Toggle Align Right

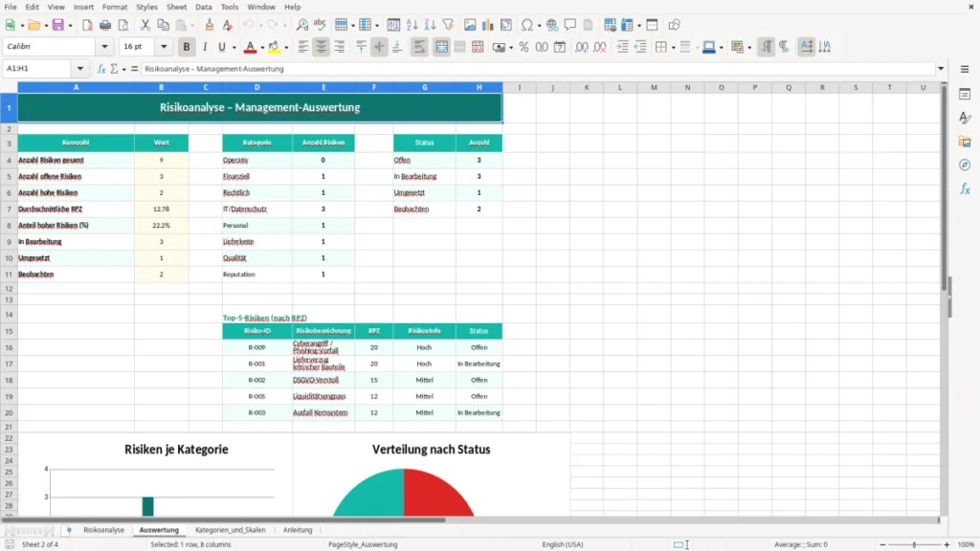pyautogui.click(x=340, y=47)
